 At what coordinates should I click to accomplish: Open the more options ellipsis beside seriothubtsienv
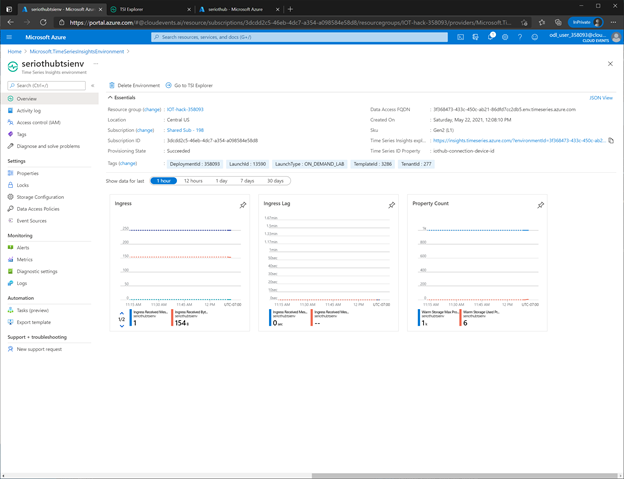pyautogui.click(x=96, y=64)
